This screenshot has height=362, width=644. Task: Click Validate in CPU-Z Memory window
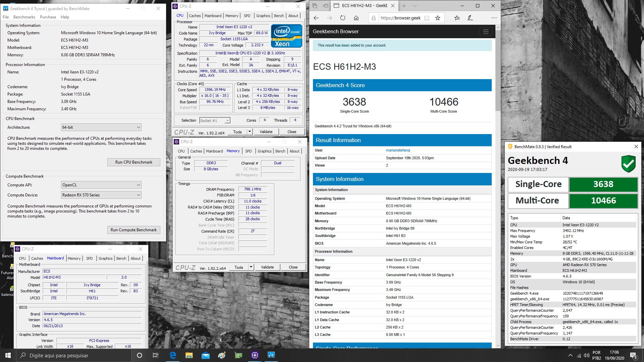point(267,267)
